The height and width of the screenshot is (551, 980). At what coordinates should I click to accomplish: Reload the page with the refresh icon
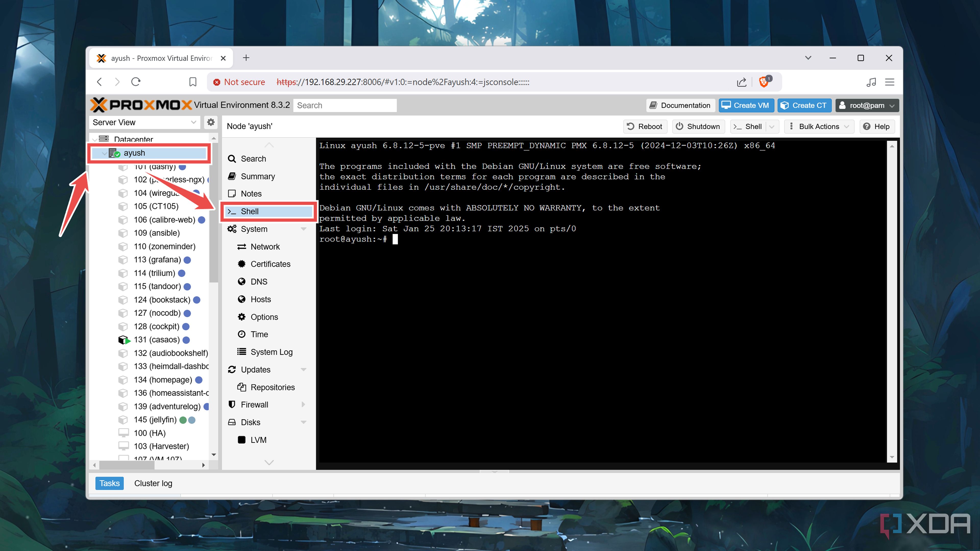[x=136, y=82]
